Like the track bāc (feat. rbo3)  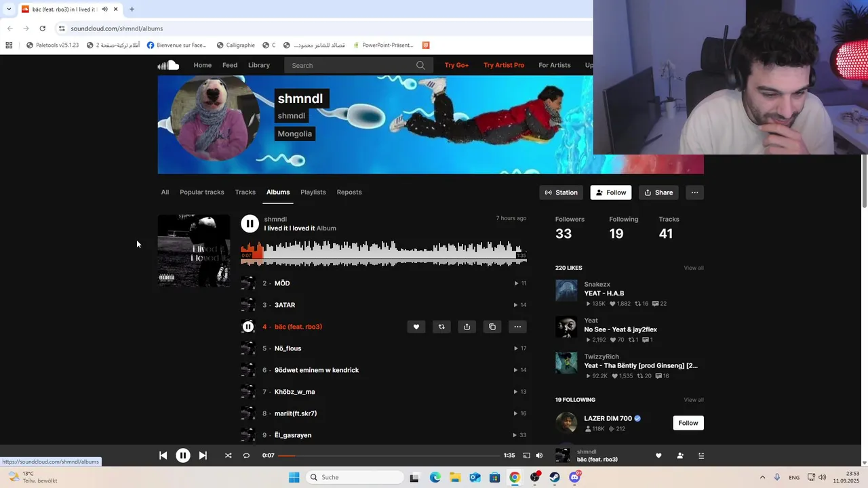416,327
